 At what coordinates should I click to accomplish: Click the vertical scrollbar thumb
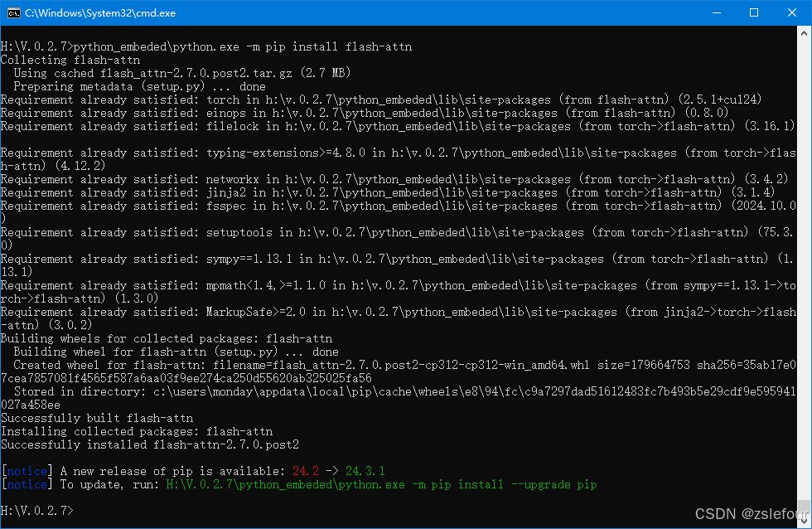[x=804, y=507]
